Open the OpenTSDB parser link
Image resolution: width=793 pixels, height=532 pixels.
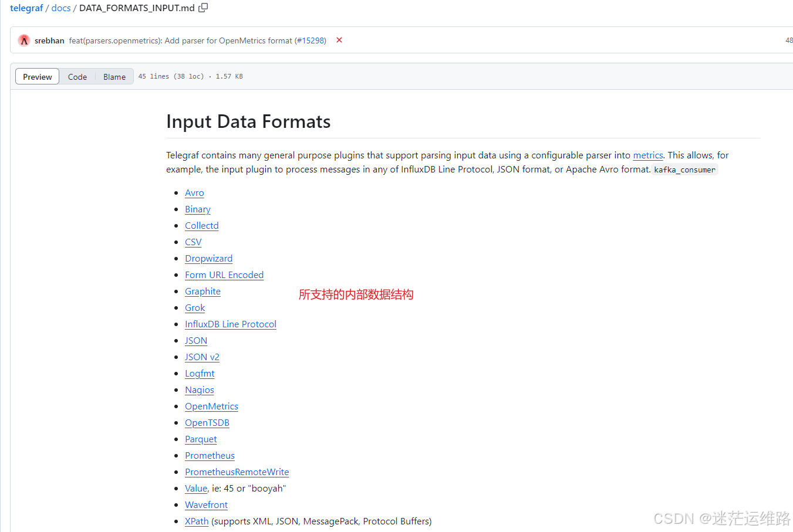tap(207, 423)
